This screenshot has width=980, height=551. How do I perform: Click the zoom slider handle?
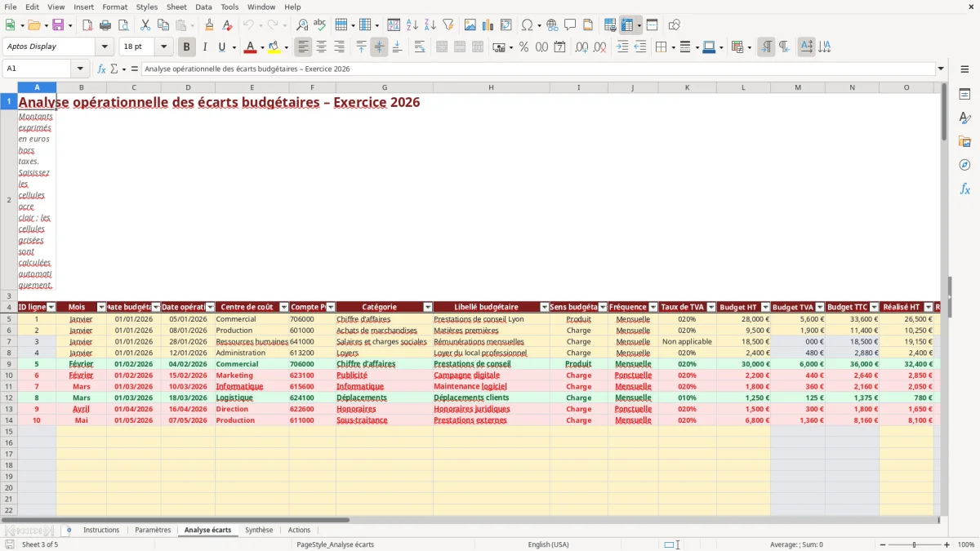(x=914, y=544)
